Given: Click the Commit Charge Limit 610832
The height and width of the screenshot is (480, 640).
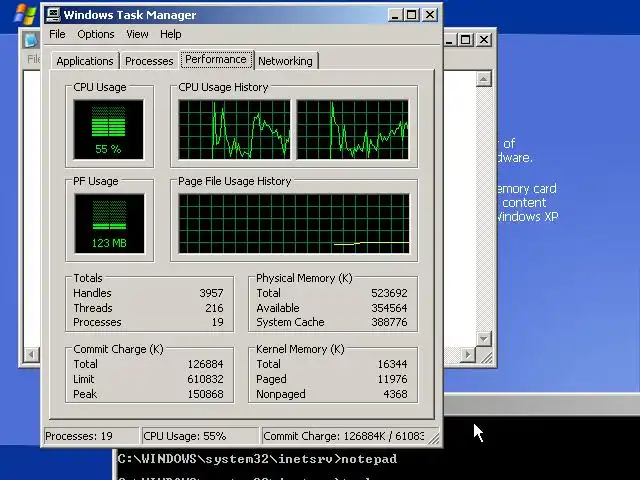Looking at the screenshot, I should 205,379.
